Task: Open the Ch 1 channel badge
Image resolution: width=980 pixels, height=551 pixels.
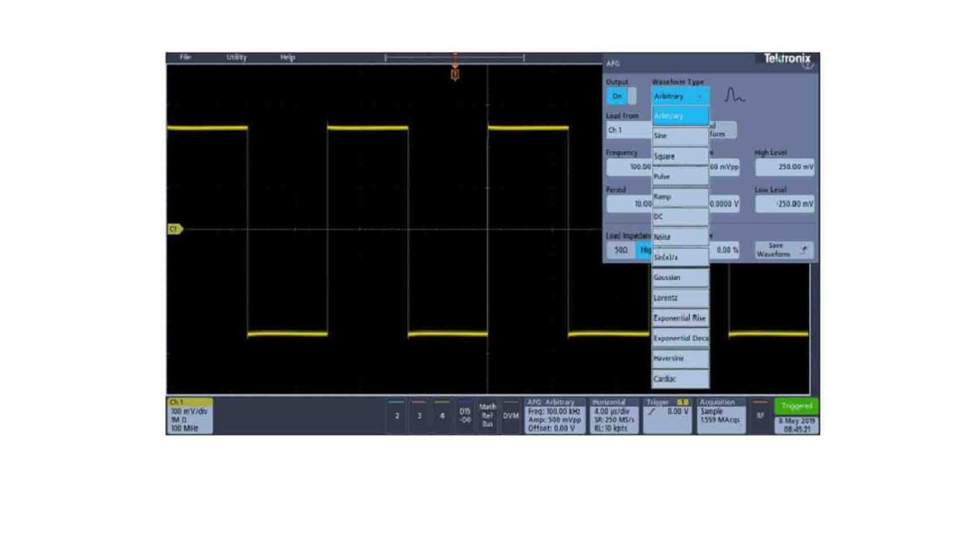Action: tap(190, 416)
